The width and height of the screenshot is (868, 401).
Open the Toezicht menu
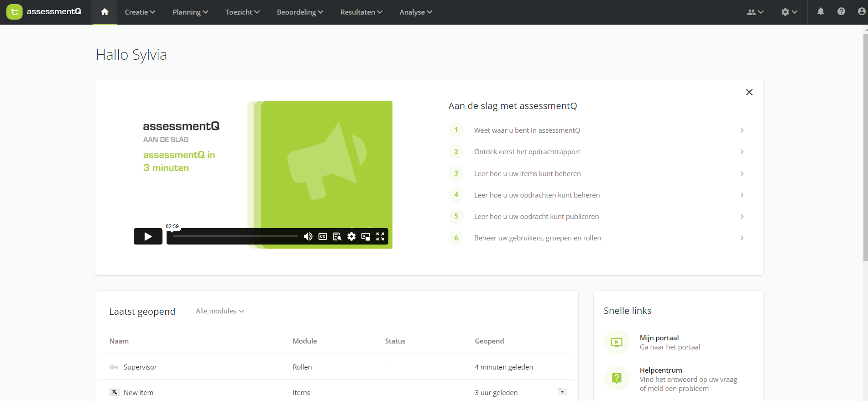pos(242,12)
